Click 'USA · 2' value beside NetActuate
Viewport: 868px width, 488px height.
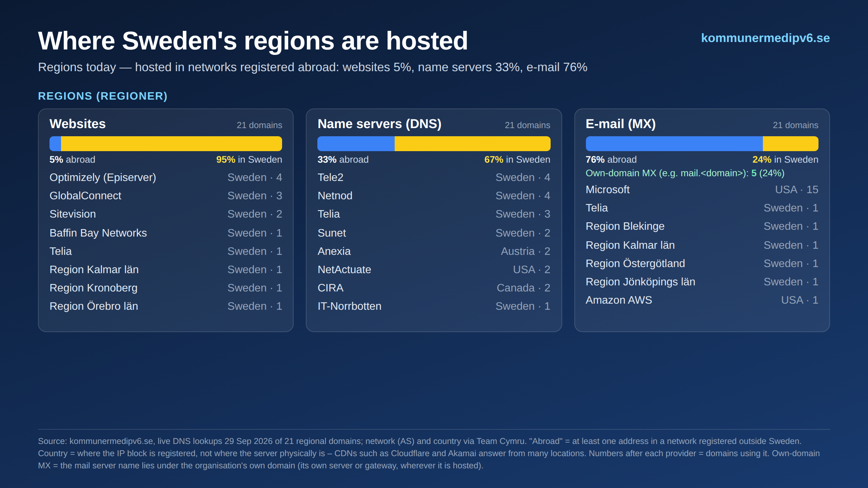pos(532,269)
